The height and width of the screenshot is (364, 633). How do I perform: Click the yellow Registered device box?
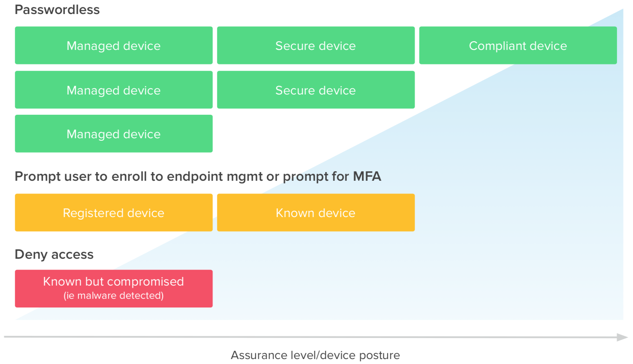click(x=113, y=213)
